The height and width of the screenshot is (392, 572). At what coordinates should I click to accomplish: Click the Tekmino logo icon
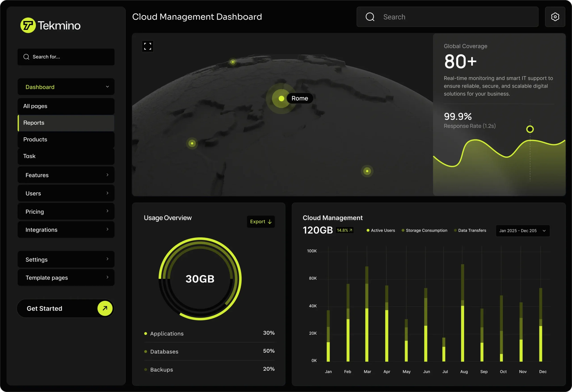coord(28,25)
